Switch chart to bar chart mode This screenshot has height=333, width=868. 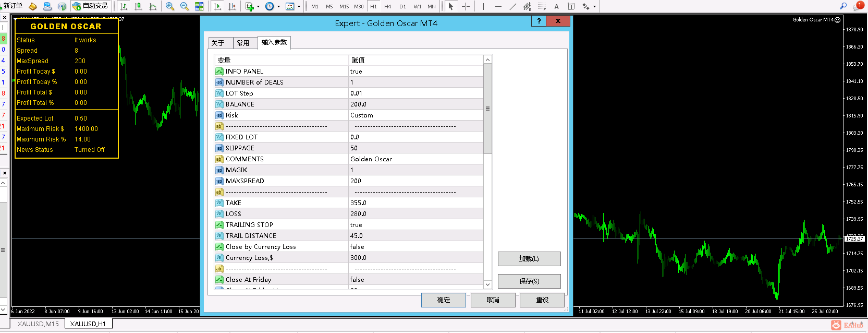(124, 6)
